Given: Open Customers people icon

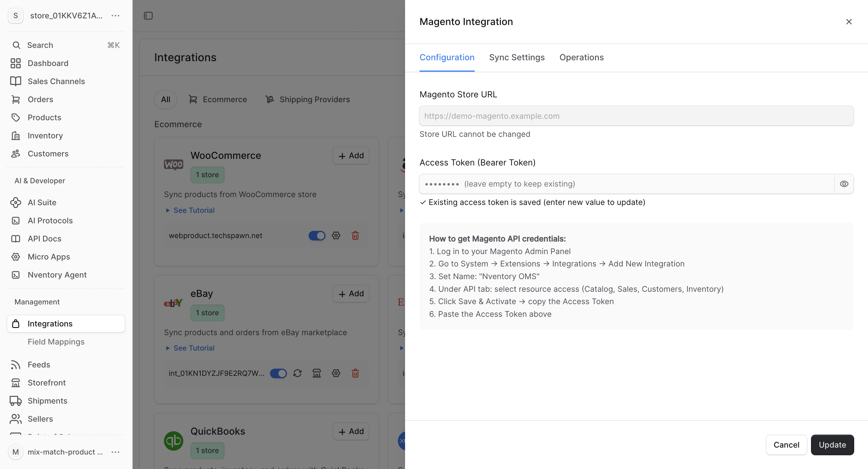Looking at the screenshot, I should [15, 154].
